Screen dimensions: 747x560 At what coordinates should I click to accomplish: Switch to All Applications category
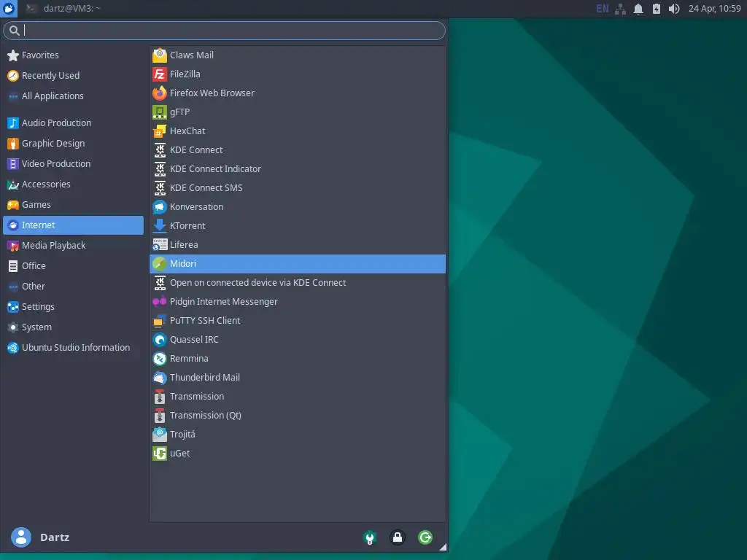[74, 96]
